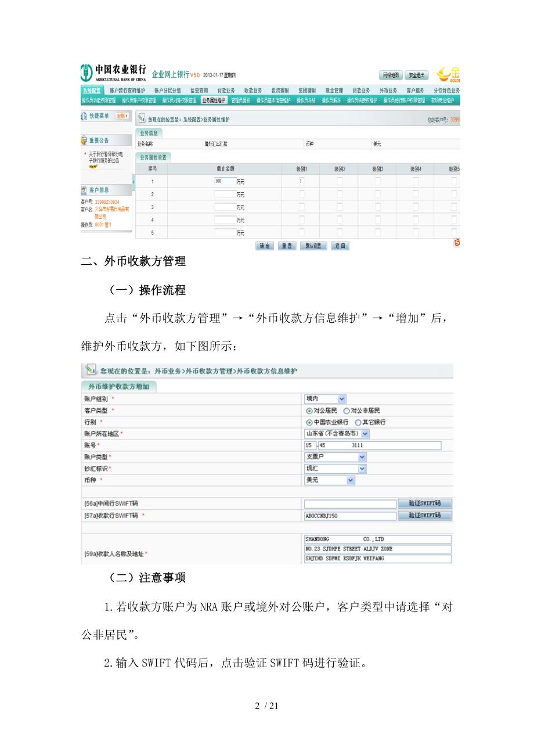Open the 关于我行暂停部分电子银行服务的公告 notice link
The image size is (534, 756).
[x=106, y=157]
